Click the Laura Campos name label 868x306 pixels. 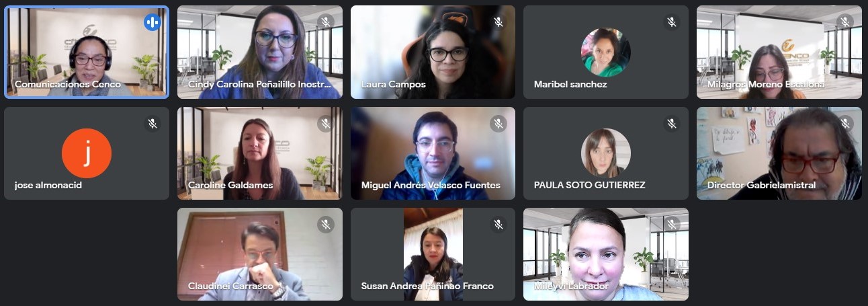pyautogui.click(x=394, y=85)
